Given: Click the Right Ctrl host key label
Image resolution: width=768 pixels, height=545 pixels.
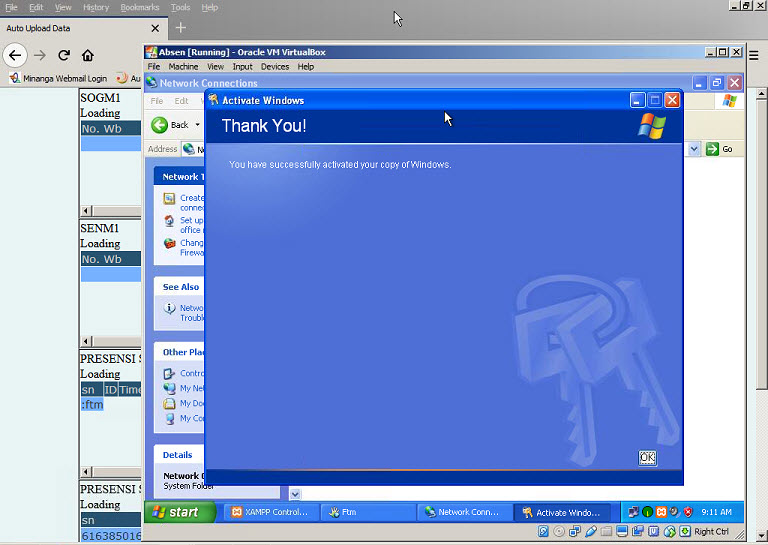Looking at the screenshot, I should tap(711, 531).
